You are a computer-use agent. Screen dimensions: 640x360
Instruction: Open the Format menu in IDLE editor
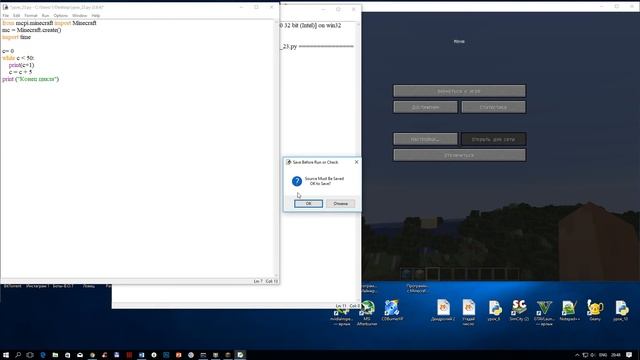[31, 16]
